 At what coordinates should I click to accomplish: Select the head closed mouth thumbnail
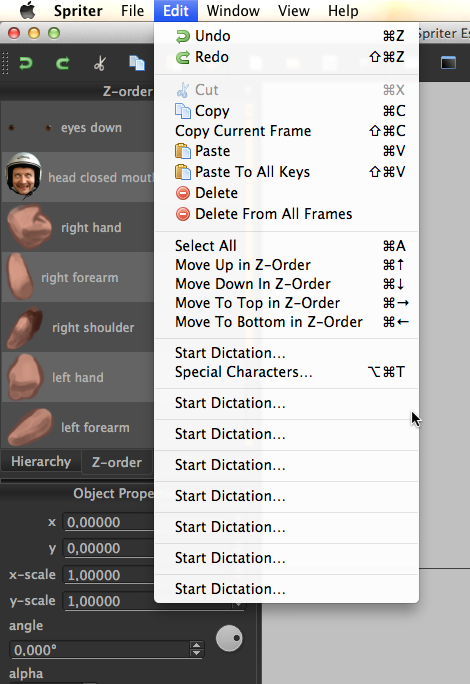24,175
